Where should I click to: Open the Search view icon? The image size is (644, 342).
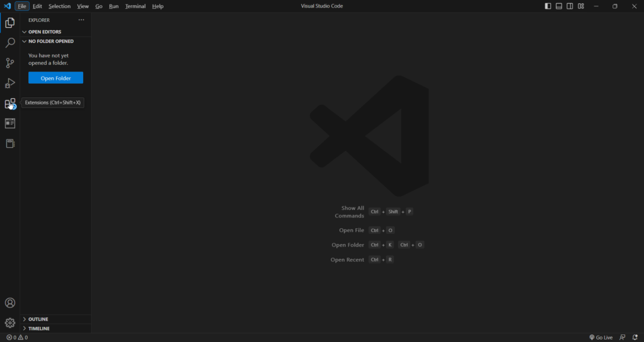click(10, 43)
